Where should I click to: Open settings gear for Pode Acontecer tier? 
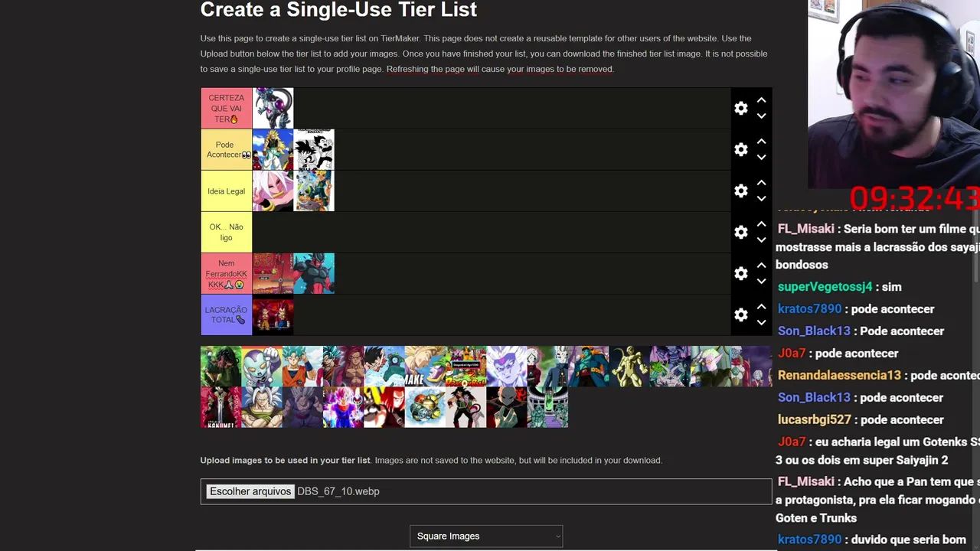[740, 150]
